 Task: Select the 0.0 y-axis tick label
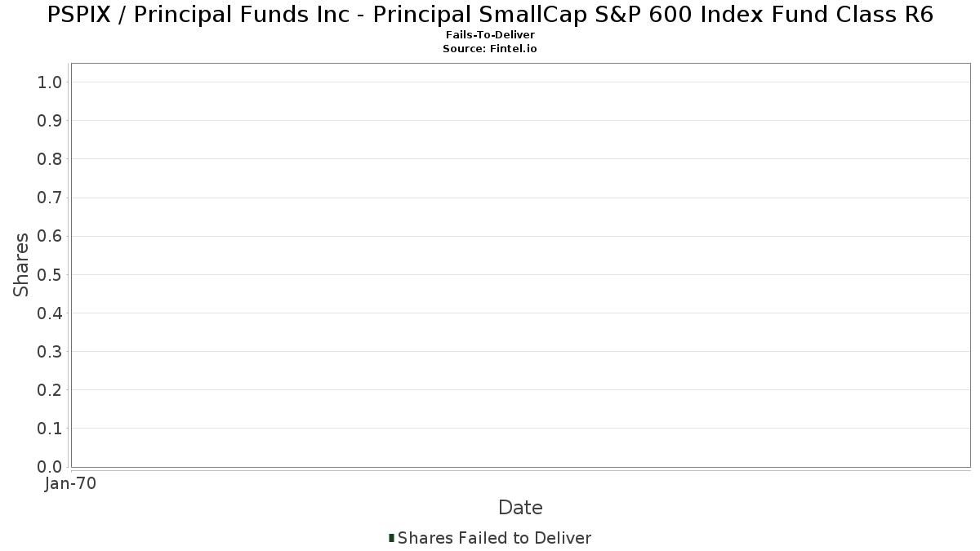click(x=50, y=467)
